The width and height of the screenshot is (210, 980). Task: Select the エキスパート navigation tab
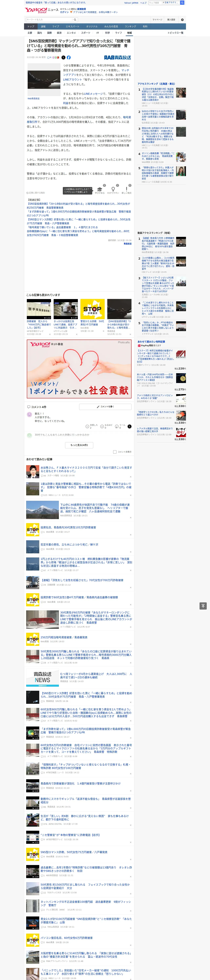(x=72, y=27)
